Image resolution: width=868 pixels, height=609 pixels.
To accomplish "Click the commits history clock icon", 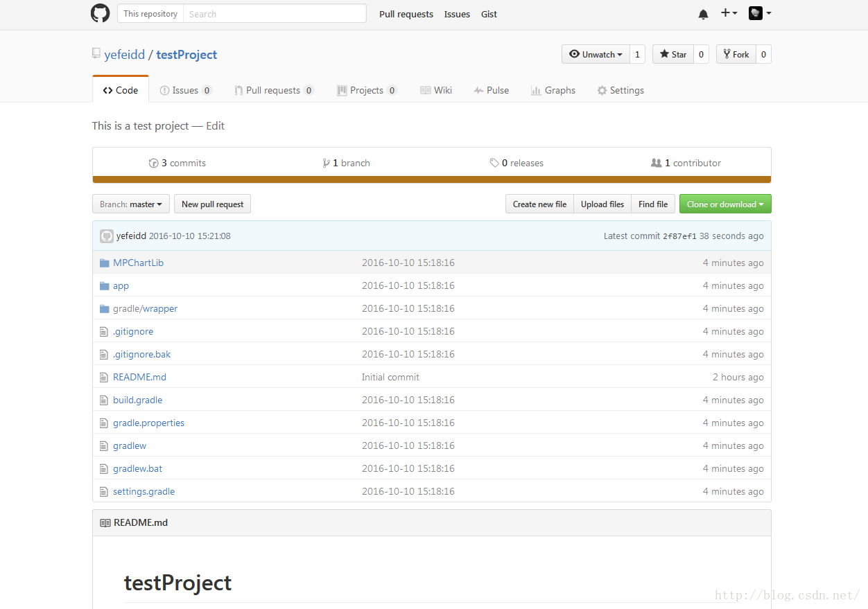I will pyautogui.click(x=154, y=163).
